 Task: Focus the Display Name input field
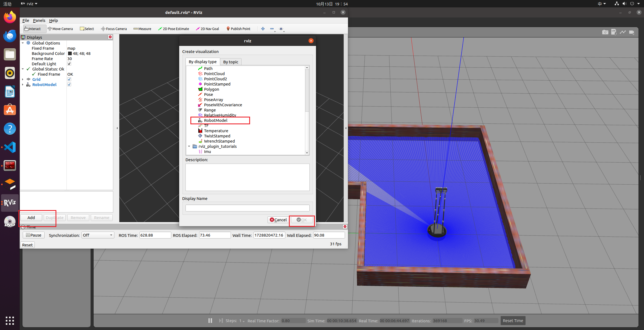coord(247,208)
